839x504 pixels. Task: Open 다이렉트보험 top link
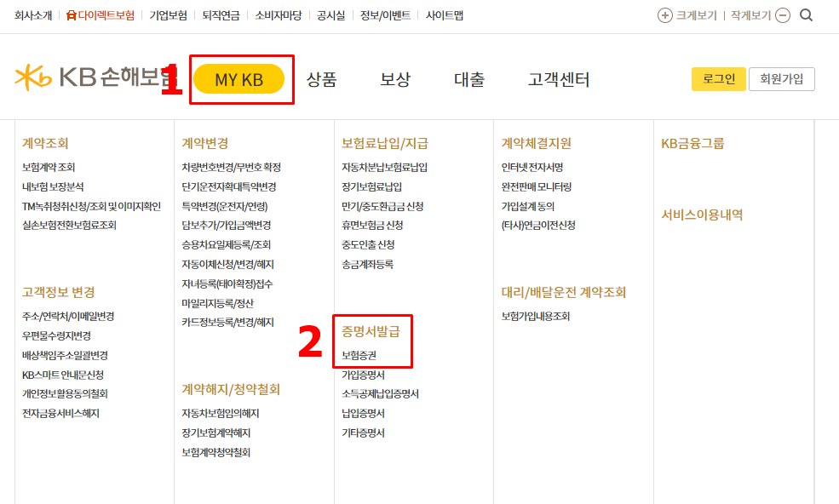pyautogui.click(x=100, y=15)
